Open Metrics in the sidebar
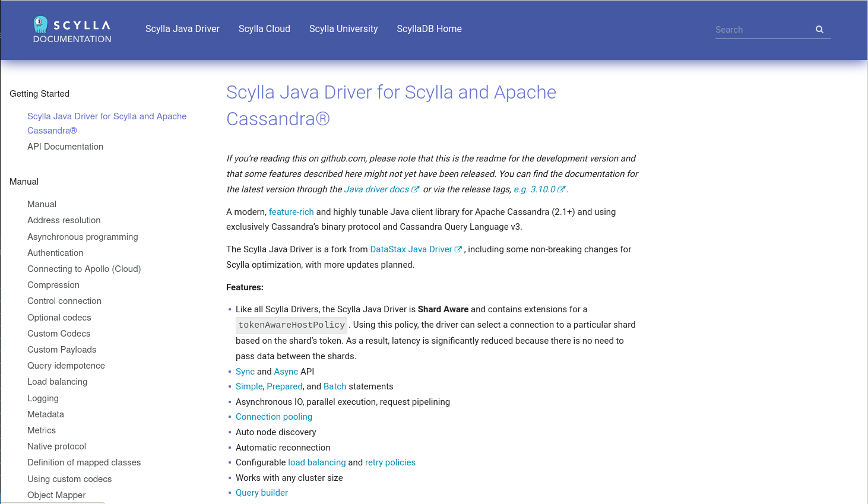The image size is (868, 504). 42,430
